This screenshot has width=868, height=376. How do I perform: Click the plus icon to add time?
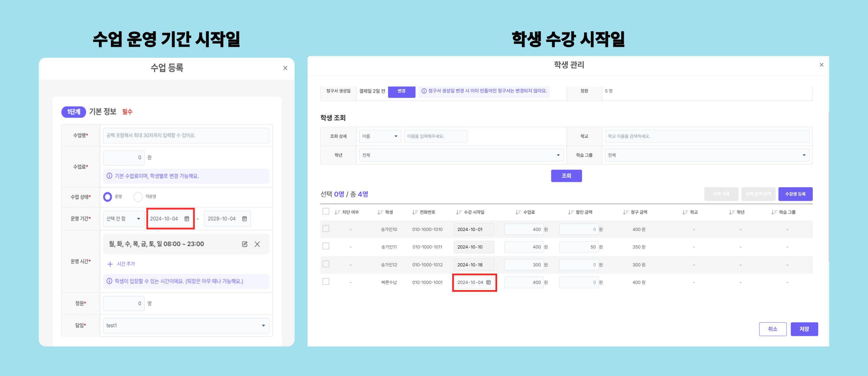tap(110, 264)
